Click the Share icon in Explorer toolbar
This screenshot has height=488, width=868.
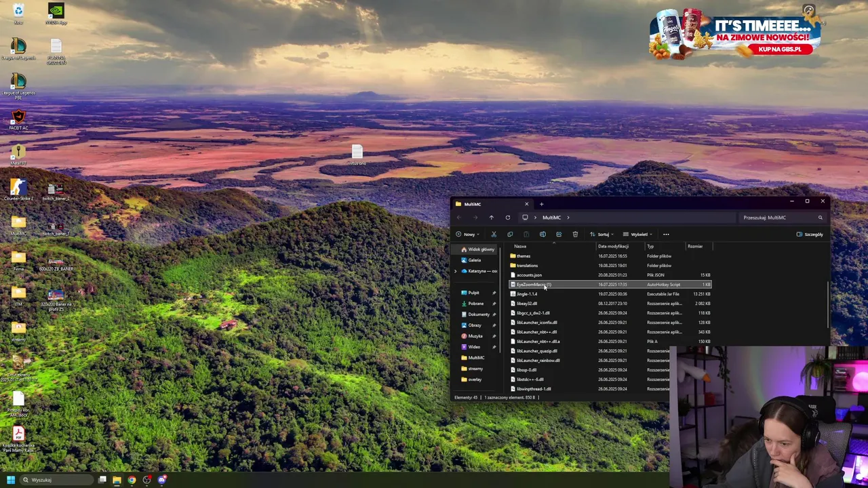click(x=559, y=235)
